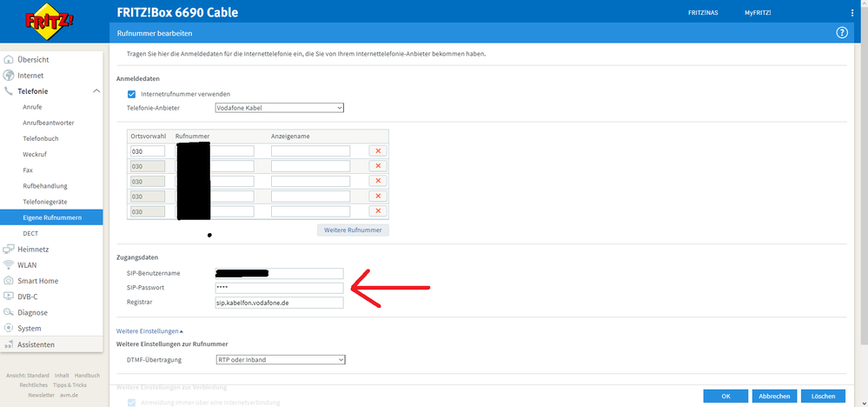This screenshot has height=407, width=868.
Task: Open FRITZ!NAS link in header
Action: [x=703, y=13]
